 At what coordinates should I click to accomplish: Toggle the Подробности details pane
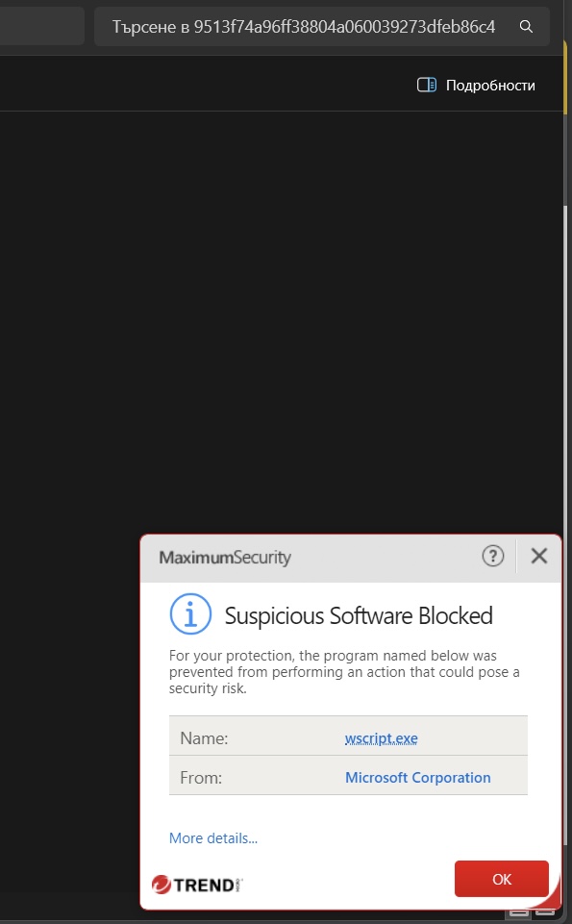[476, 85]
